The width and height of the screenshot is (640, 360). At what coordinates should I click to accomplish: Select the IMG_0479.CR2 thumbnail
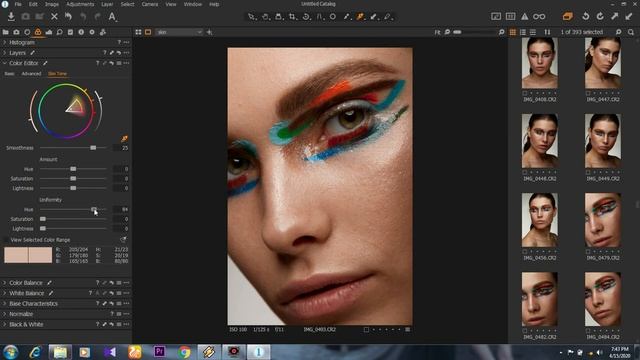[603, 220]
